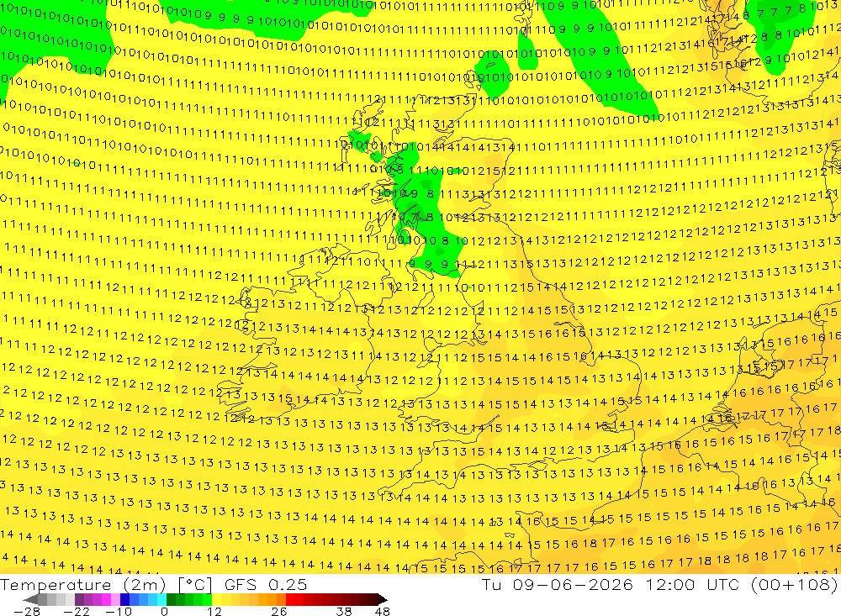Click the '12:00 UTC' time text

click(692, 584)
